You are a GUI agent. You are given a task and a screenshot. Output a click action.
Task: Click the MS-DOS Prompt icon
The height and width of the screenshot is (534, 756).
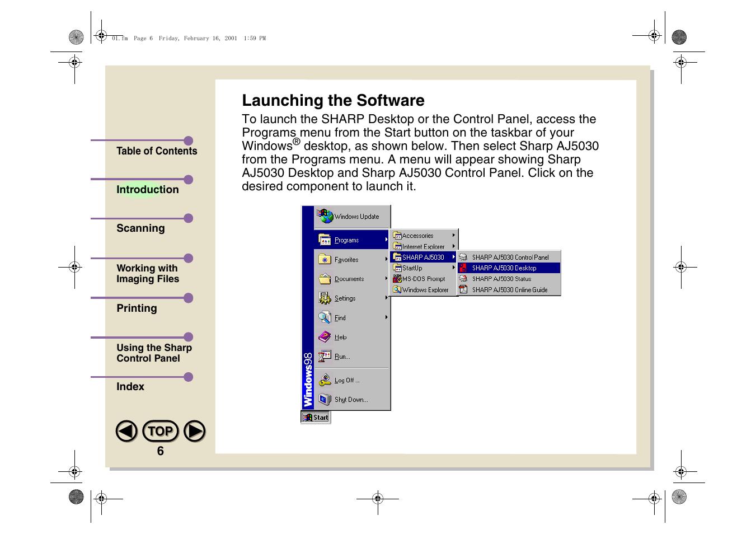(397, 279)
